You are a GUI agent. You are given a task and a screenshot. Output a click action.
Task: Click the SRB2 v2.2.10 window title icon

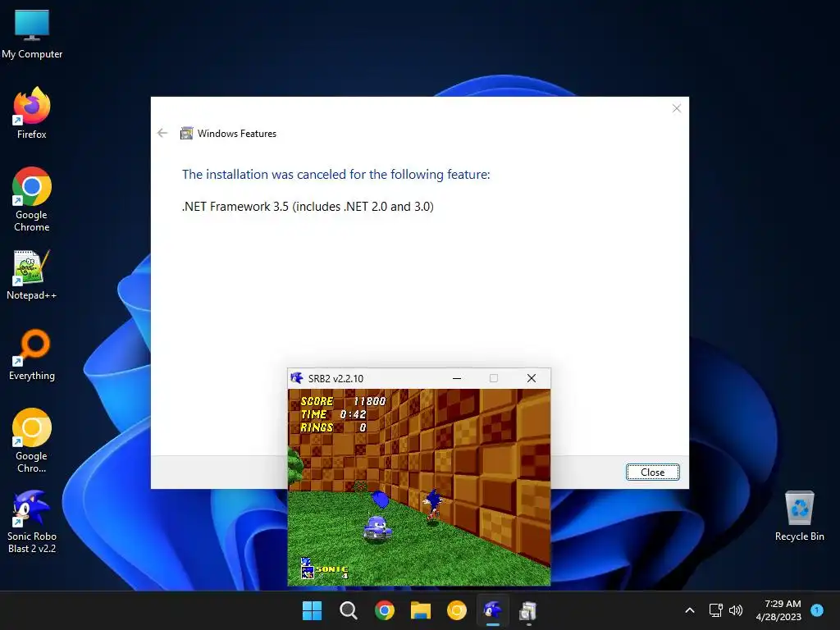(x=297, y=378)
